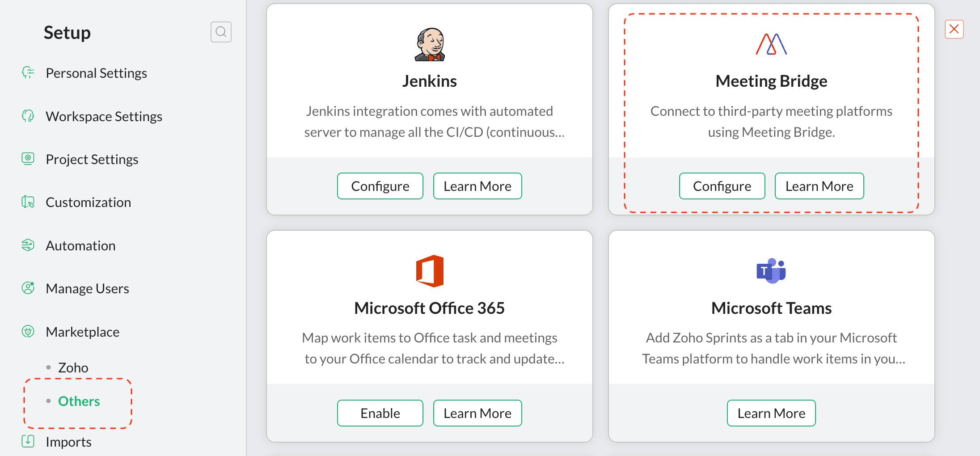The width and height of the screenshot is (980, 456).
Task: Configure Meeting Bridge integration
Action: click(722, 186)
